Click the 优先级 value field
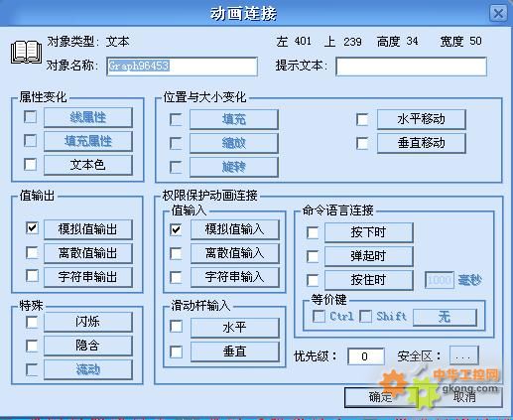The width and height of the screenshot is (513, 420). (x=366, y=356)
